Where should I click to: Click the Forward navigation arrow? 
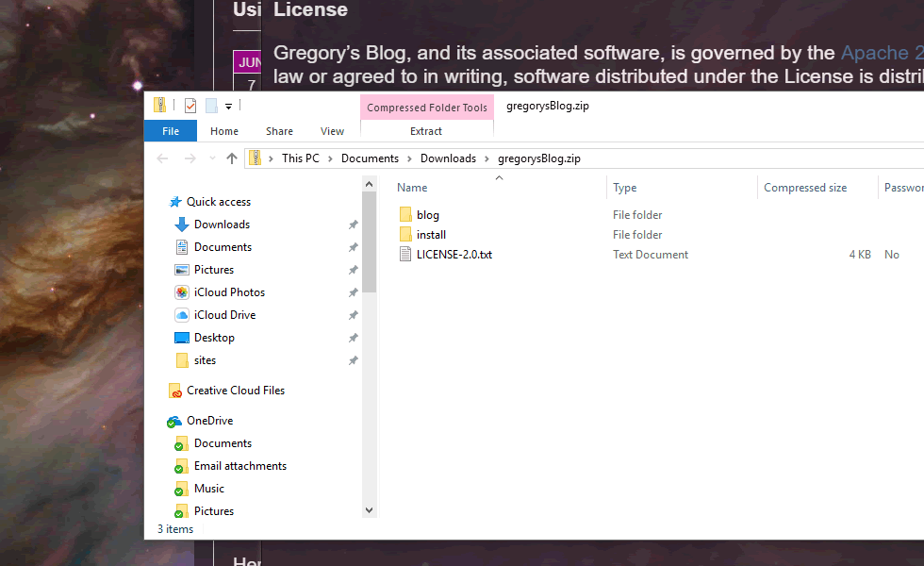click(x=190, y=158)
